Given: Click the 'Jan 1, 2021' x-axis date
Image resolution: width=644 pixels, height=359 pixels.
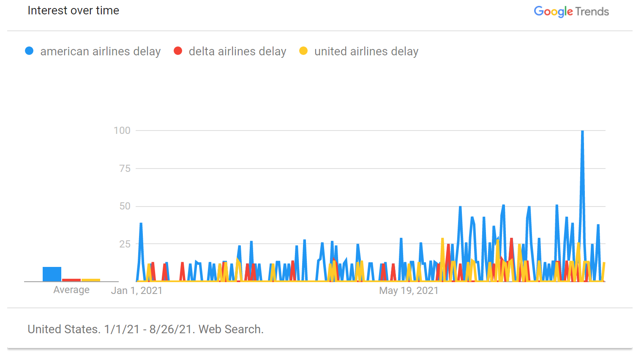Looking at the screenshot, I should (x=136, y=291).
